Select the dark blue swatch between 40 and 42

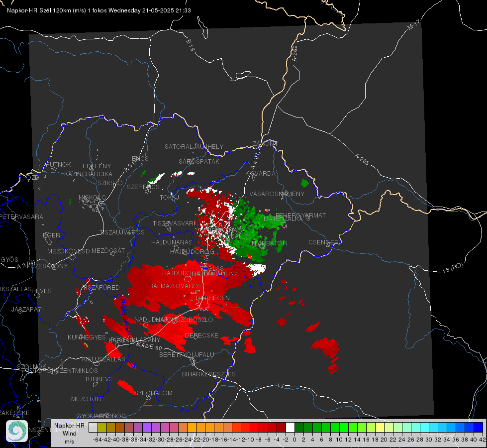(479, 427)
